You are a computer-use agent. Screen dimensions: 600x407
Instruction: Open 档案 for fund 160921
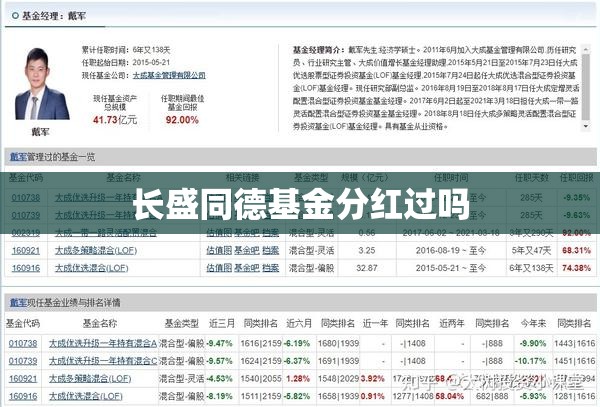(x=271, y=251)
